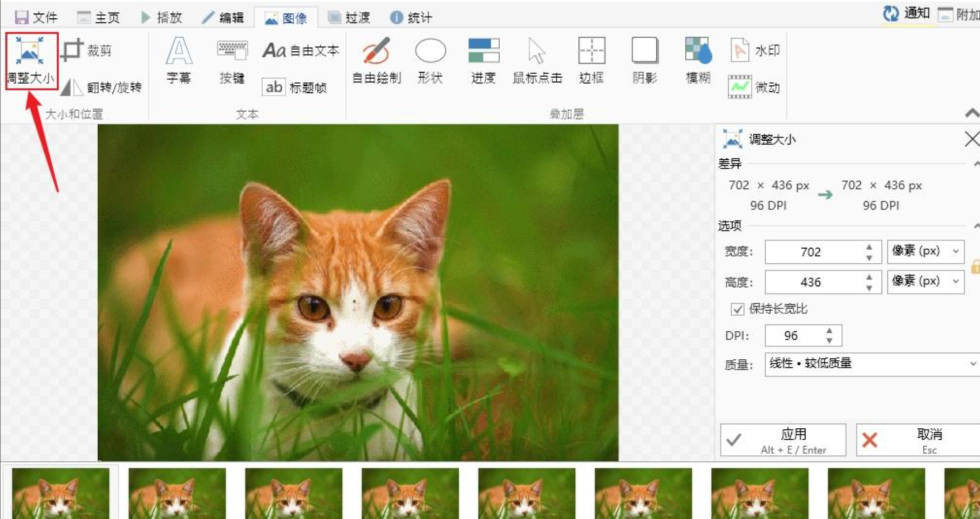Image resolution: width=980 pixels, height=519 pixels.
Task: Switch to the 主页 tab
Action: [x=98, y=17]
